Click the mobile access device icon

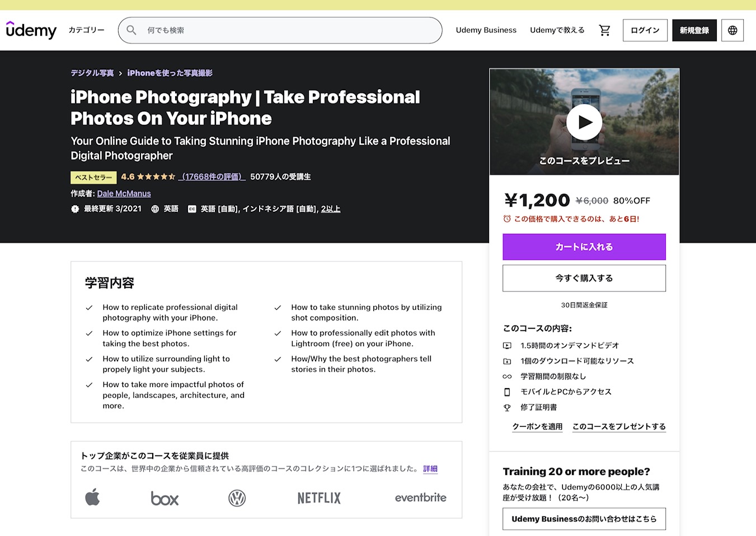click(x=507, y=392)
